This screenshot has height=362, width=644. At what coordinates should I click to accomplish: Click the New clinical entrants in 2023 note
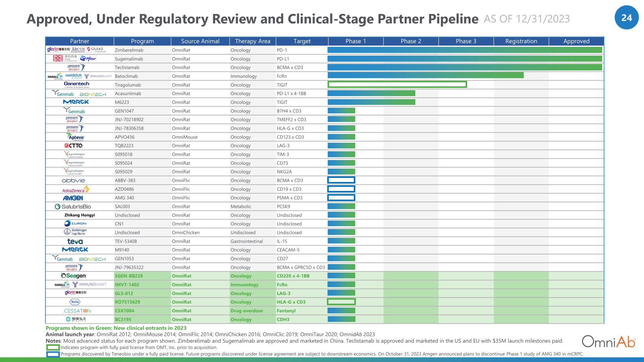click(x=116, y=328)
